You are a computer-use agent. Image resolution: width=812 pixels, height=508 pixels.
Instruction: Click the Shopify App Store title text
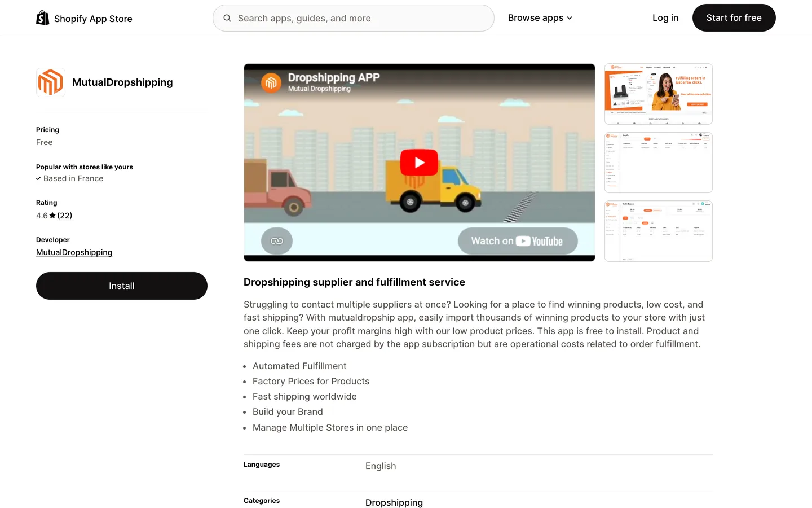pyautogui.click(x=93, y=19)
